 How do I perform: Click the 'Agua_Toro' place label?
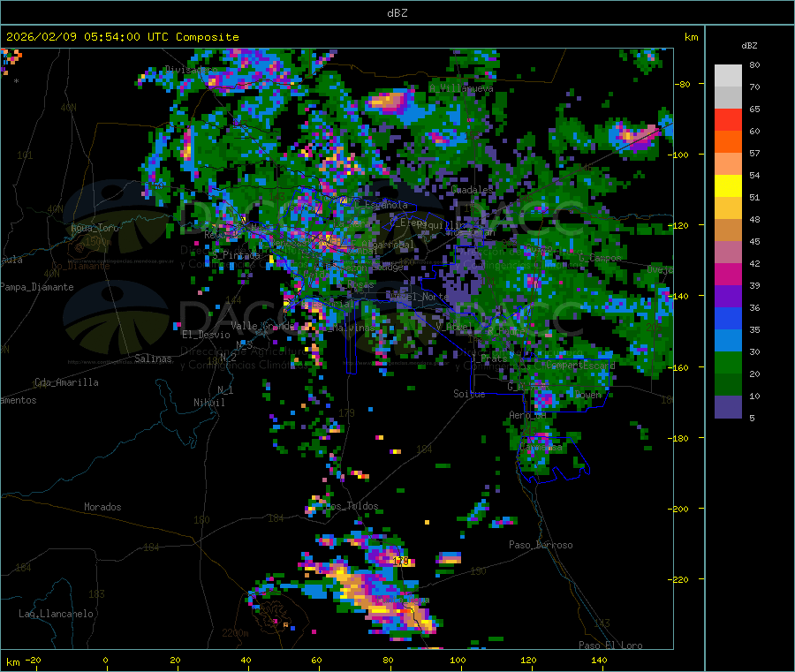tap(95, 228)
